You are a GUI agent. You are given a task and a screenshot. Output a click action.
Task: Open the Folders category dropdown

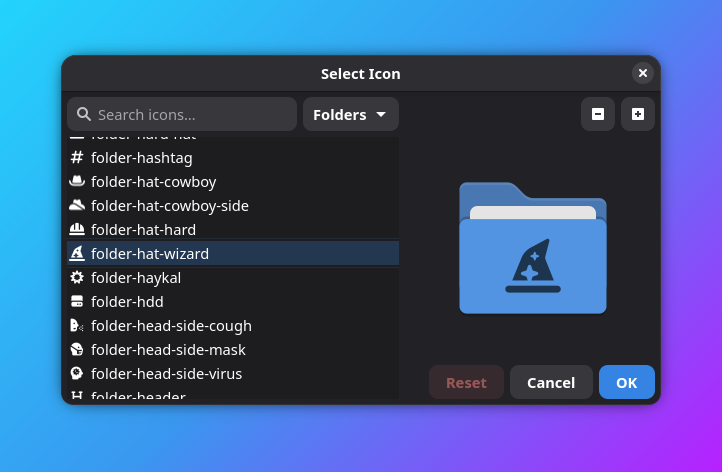point(351,114)
